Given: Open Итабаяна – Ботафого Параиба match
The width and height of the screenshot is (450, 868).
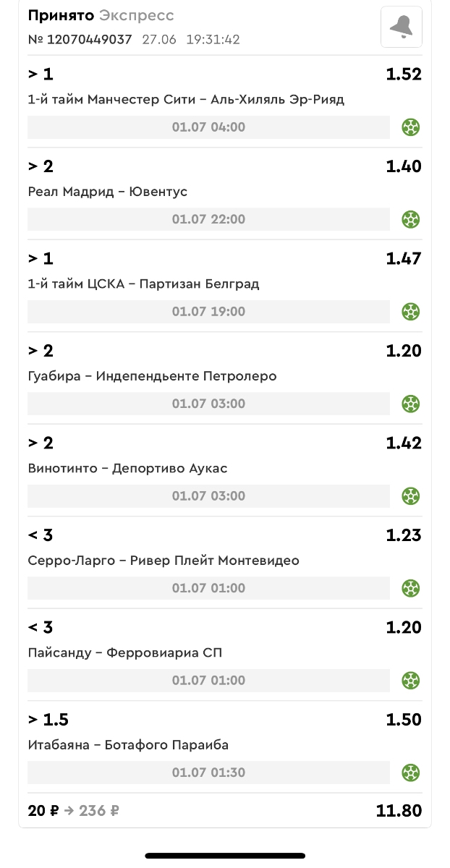Looking at the screenshot, I should tap(128, 745).
